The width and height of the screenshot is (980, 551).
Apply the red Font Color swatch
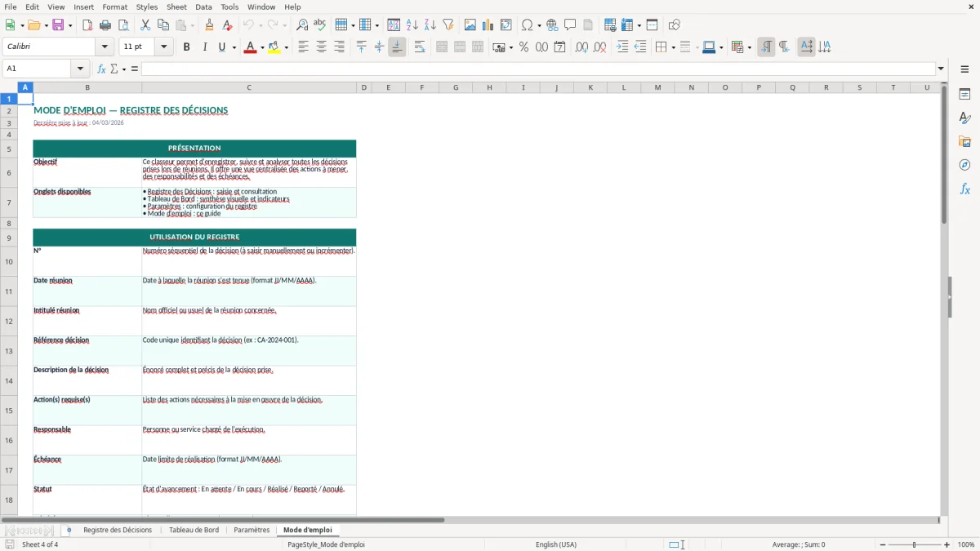click(249, 47)
